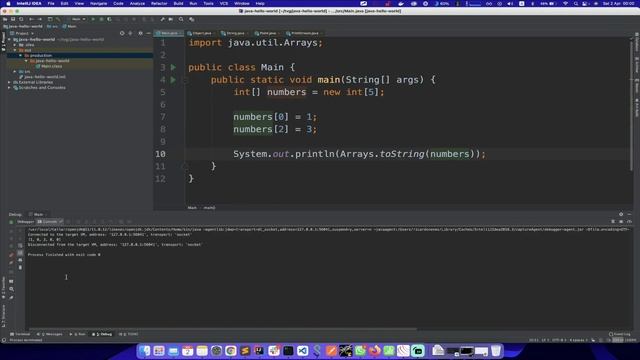Start debugging with the toolbar bug icon
640x360 pixels.
pyautogui.click(x=101, y=19)
